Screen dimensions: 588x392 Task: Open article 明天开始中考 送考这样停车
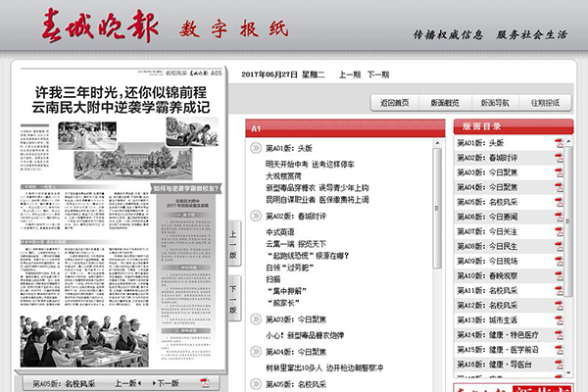click(310, 165)
